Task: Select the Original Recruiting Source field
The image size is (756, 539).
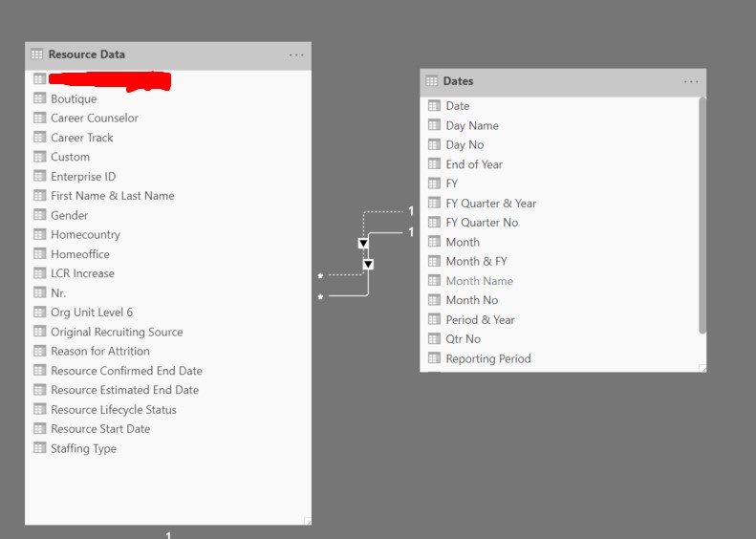Action: (x=117, y=333)
